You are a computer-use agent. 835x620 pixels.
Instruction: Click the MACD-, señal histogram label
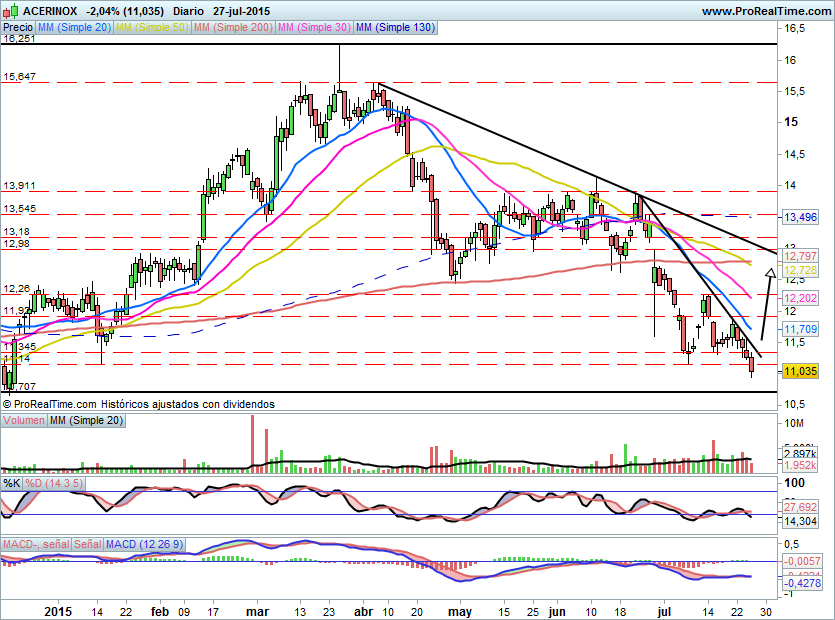tap(36, 544)
